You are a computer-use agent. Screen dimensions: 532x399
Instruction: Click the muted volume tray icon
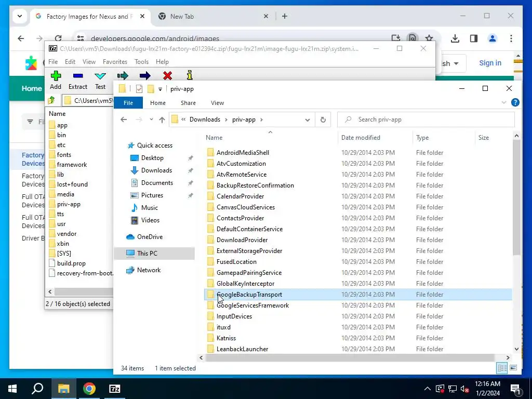point(465,389)
